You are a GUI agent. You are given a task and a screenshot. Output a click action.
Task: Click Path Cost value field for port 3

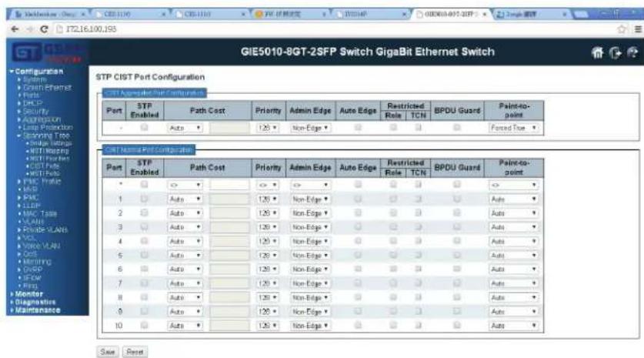(x=229, y=227)
